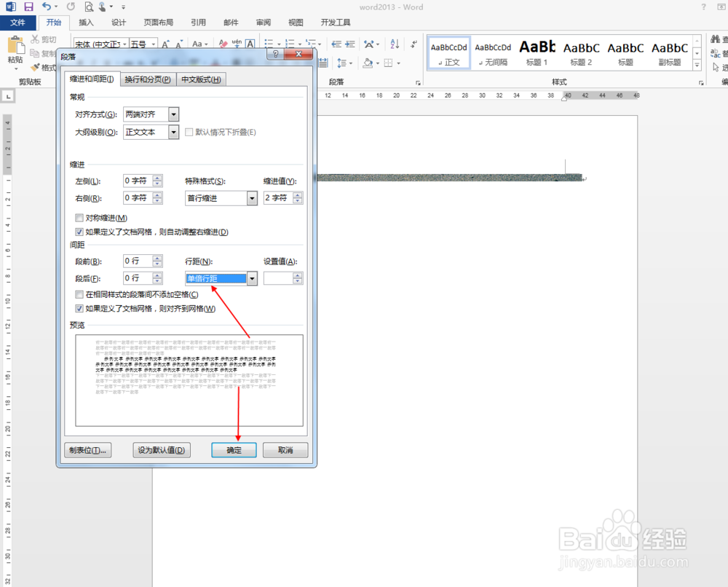Increase the 段前 spacing with up arrow
The height and width of the screenshot is (587, 728).
click(158, 259)
